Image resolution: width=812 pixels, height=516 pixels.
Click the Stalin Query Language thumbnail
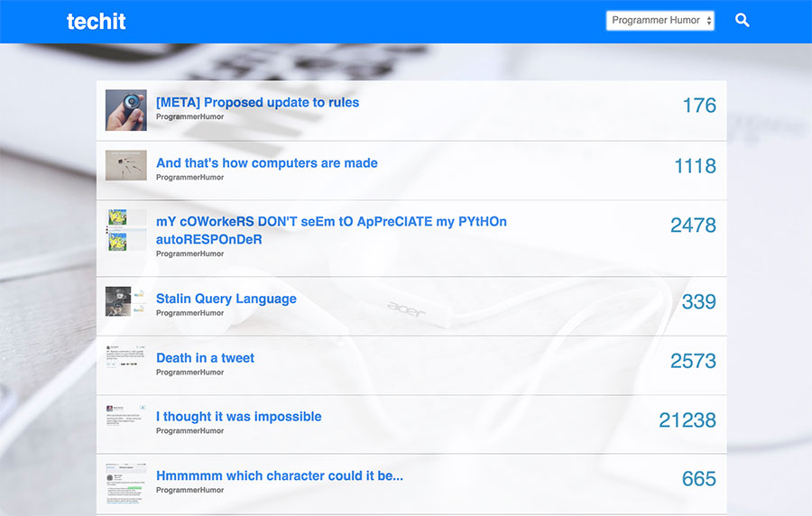pos(125,301)
